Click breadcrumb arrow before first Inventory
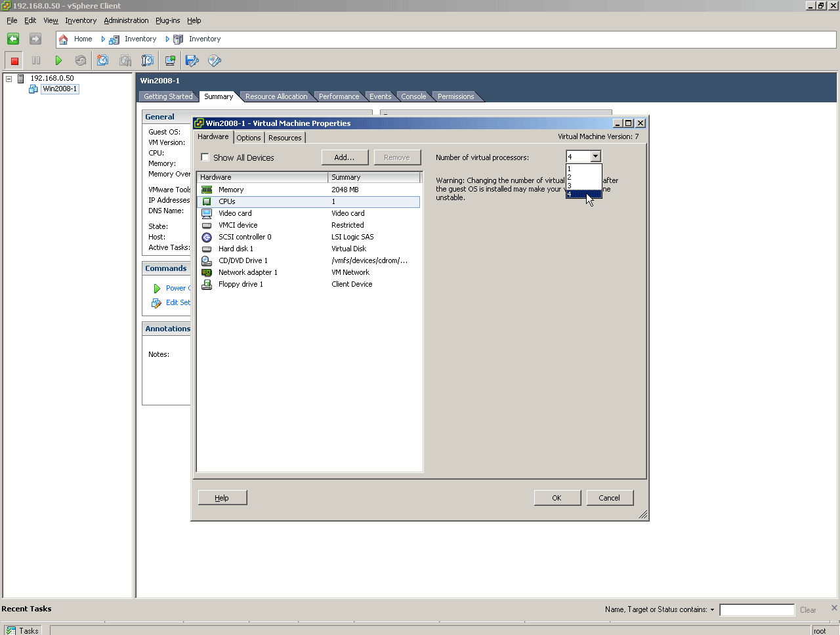Screen dimensions: 840x635 point(103,39)
